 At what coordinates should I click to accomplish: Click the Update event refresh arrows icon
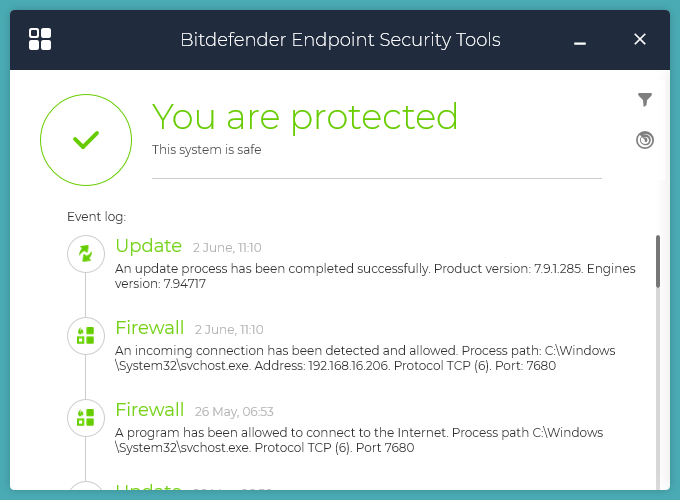click(86, 254)
